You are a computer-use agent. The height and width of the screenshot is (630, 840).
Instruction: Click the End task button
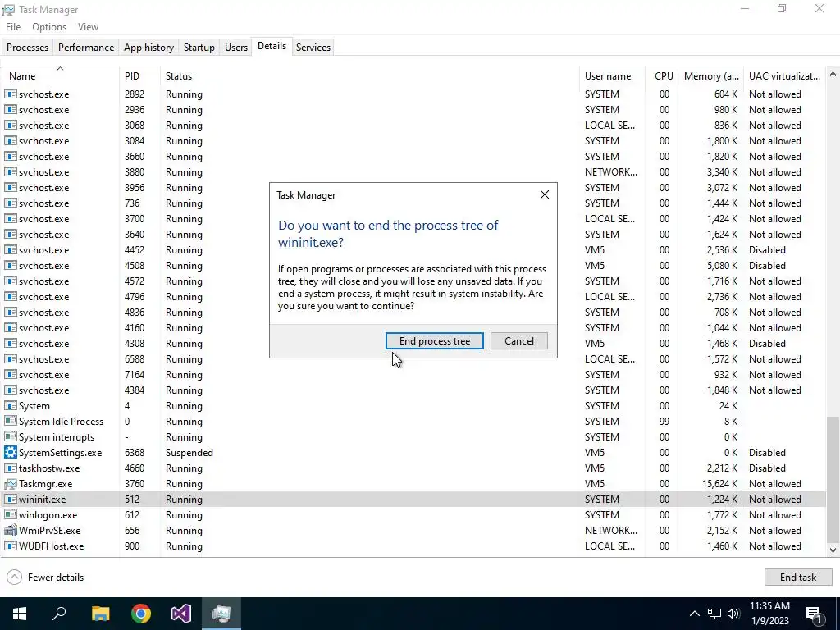(x=797, y=577)
